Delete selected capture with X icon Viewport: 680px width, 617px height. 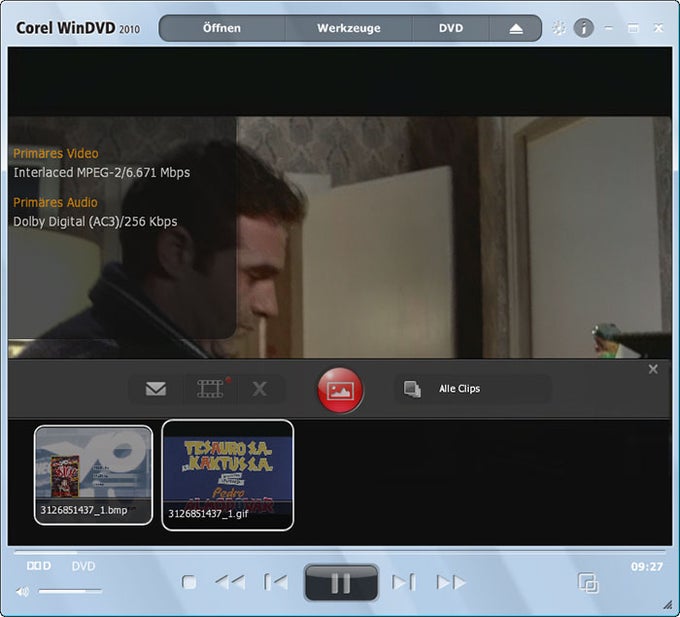(x=259, y=388)
